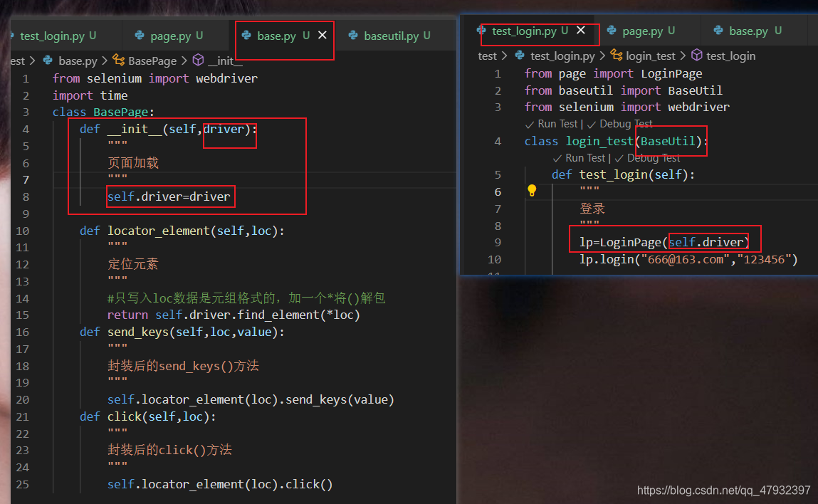818x504 pixels.
Task: Click the Python icon on left page.py tab
Action: pyautogui.click(x=140, y=36)
